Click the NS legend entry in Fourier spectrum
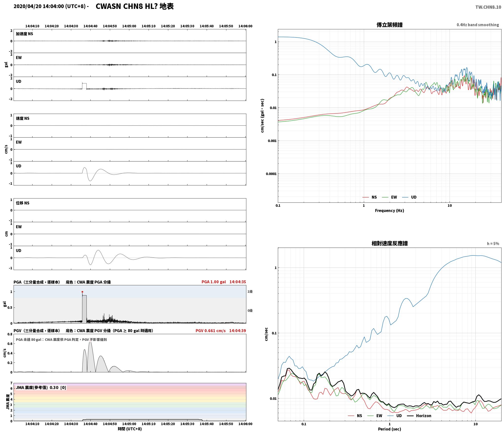This screenshot has height=434, width=504. [370, 197]
